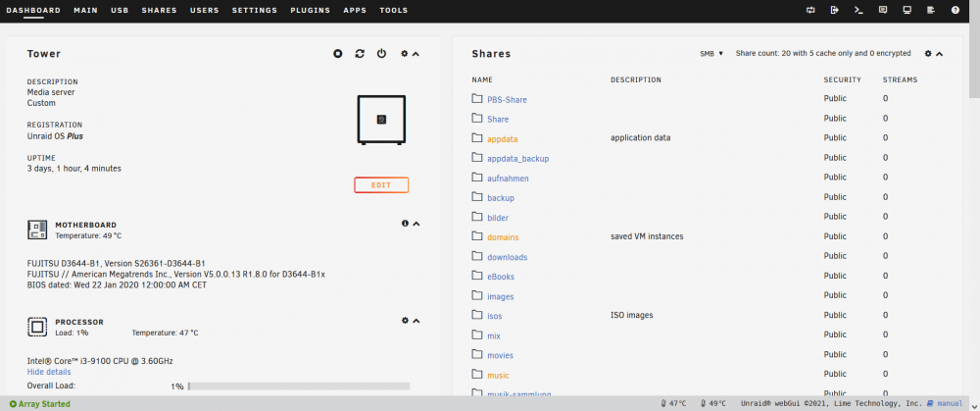Switch to the Tools tab
Viewport: 980px width, 411px height.
pyautogui.click(x=393, y=10)
